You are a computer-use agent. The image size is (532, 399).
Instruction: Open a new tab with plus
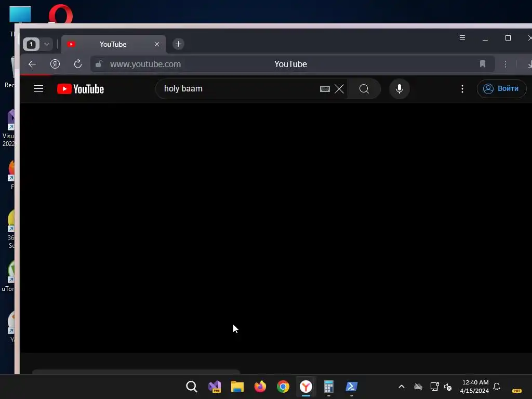178,44
